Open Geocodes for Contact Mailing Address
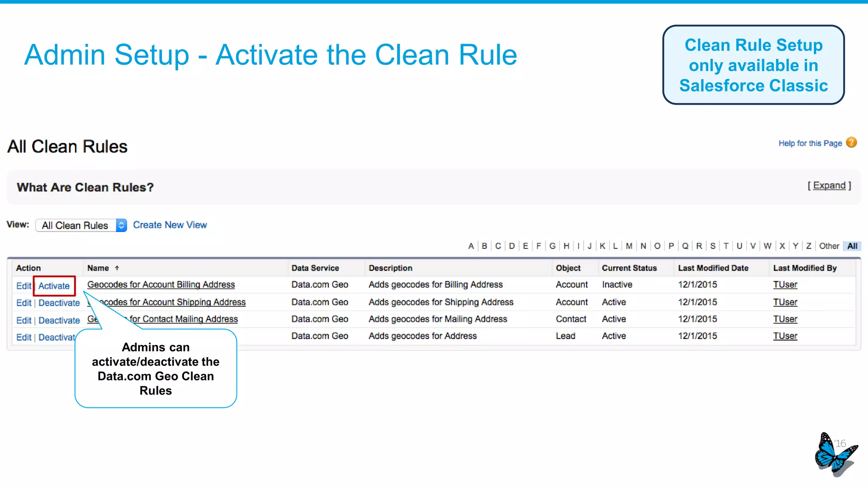The image size is (868, 488). (163, 319)
